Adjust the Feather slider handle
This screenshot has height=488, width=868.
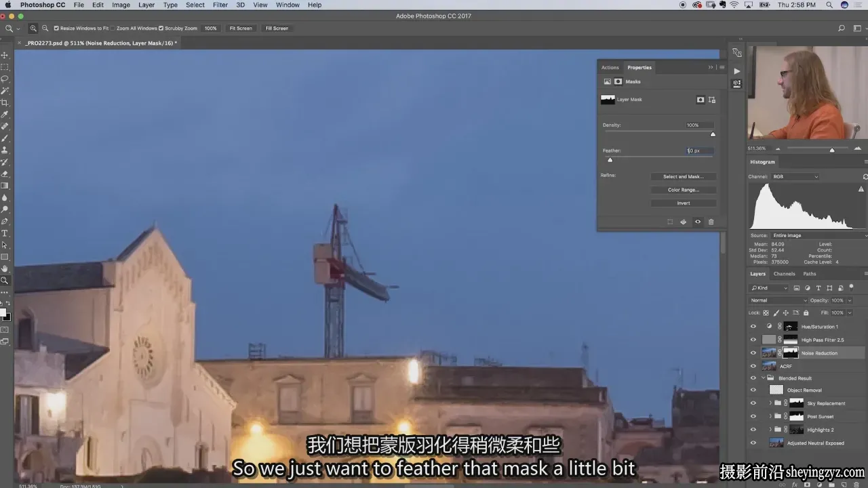610,160
